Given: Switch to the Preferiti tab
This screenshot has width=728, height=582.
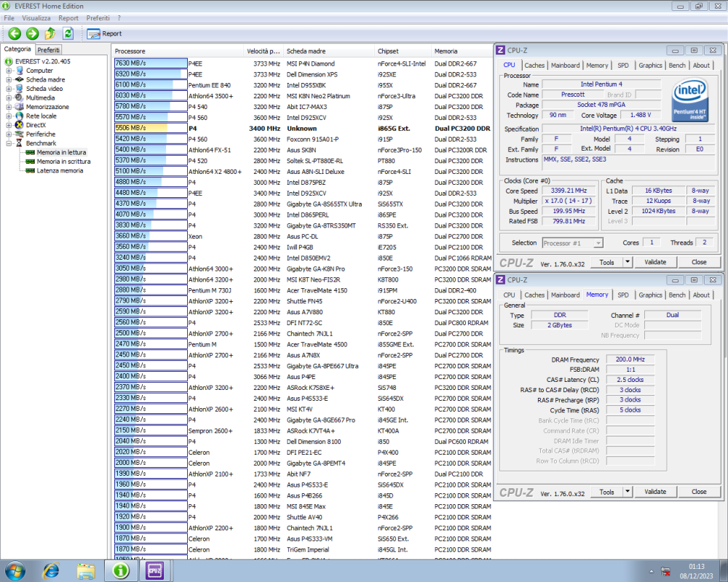Looking at the screenshot, I should pyautogui.click(x=48, y=49).
